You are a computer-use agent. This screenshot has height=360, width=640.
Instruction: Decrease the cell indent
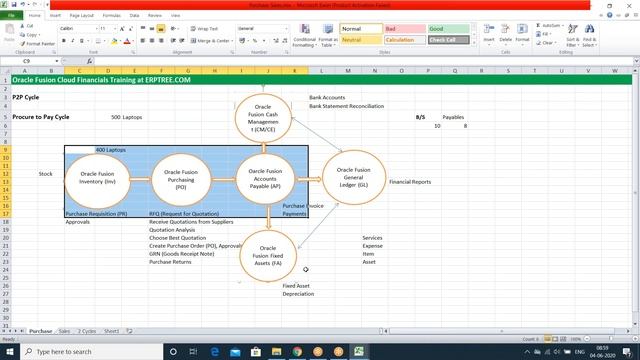tap(173, 41)
